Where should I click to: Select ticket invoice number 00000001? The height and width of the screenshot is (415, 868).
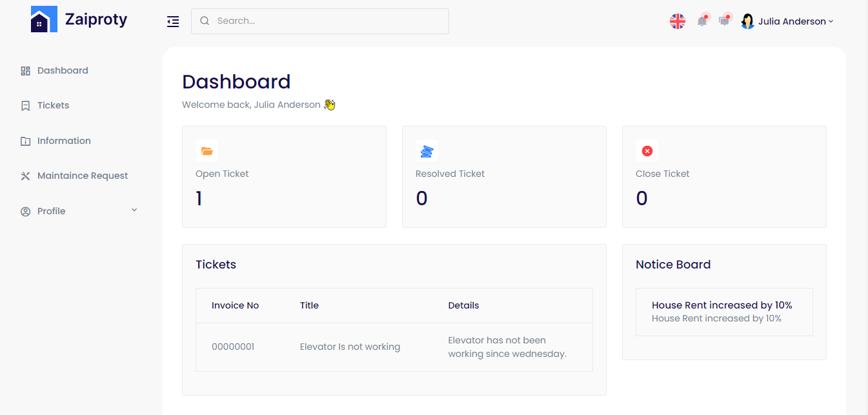click(233, 347)
